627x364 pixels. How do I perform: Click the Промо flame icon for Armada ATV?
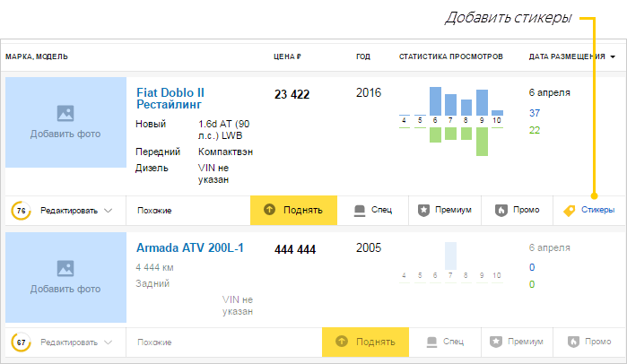[x=573, y=342]
